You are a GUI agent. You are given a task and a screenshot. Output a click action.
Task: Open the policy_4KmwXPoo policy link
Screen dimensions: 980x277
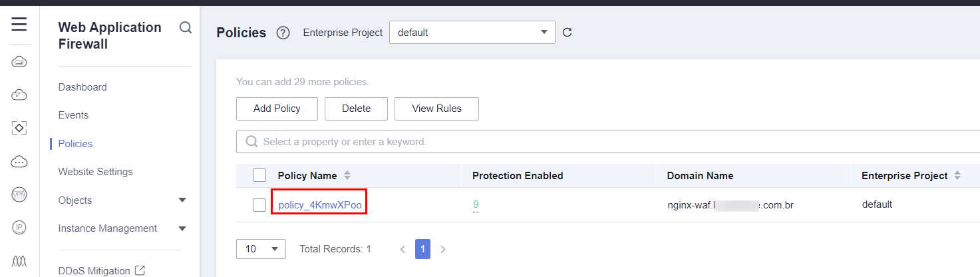coord(320,205)
